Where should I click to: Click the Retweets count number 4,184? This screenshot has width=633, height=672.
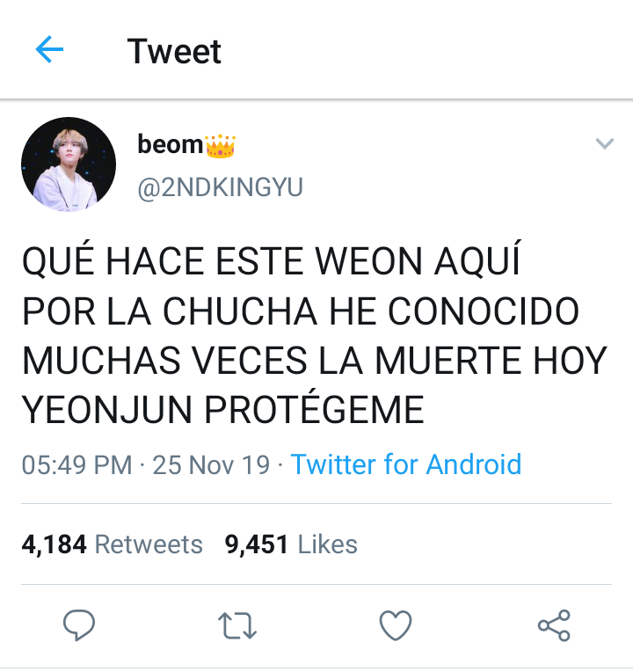point(54,544)
